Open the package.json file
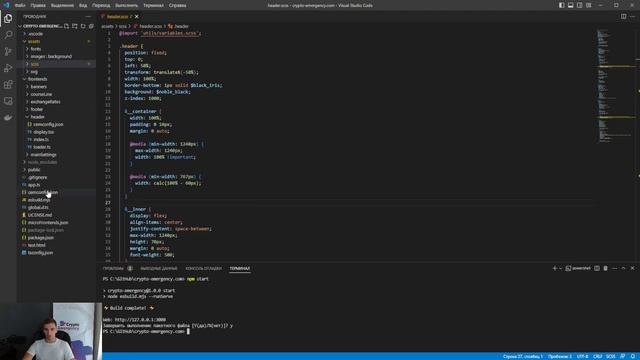Screen dimensions: 640x360 click(40, 238)
